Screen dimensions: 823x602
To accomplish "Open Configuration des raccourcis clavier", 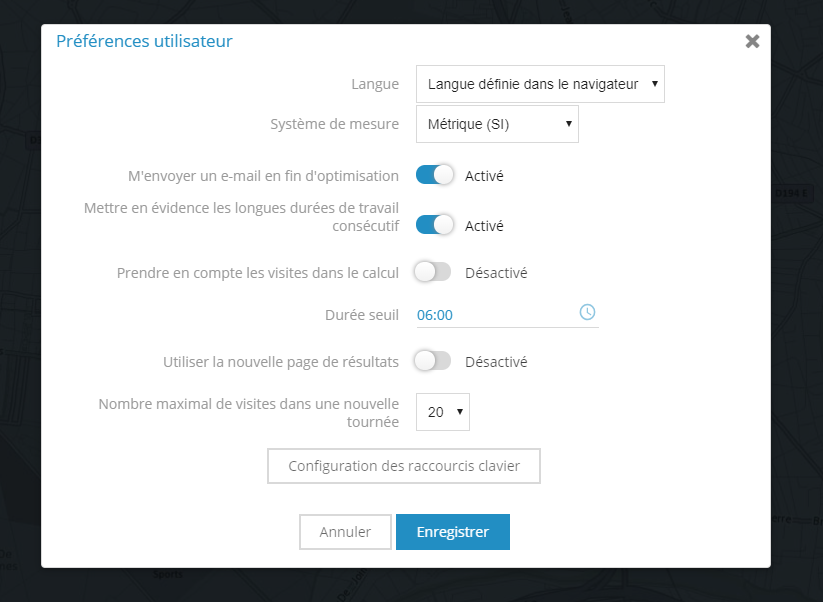I will click(403, 465).
